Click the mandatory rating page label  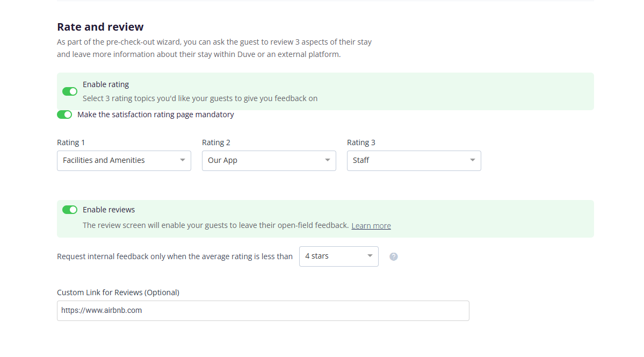[x=156, y=115]
